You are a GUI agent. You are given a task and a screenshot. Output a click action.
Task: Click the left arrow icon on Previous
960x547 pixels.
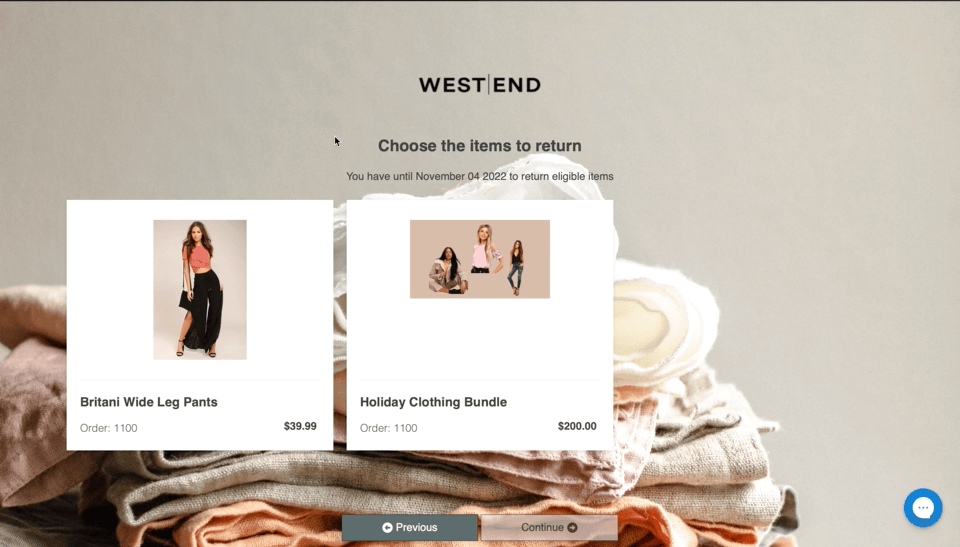(x=387, y=527)
